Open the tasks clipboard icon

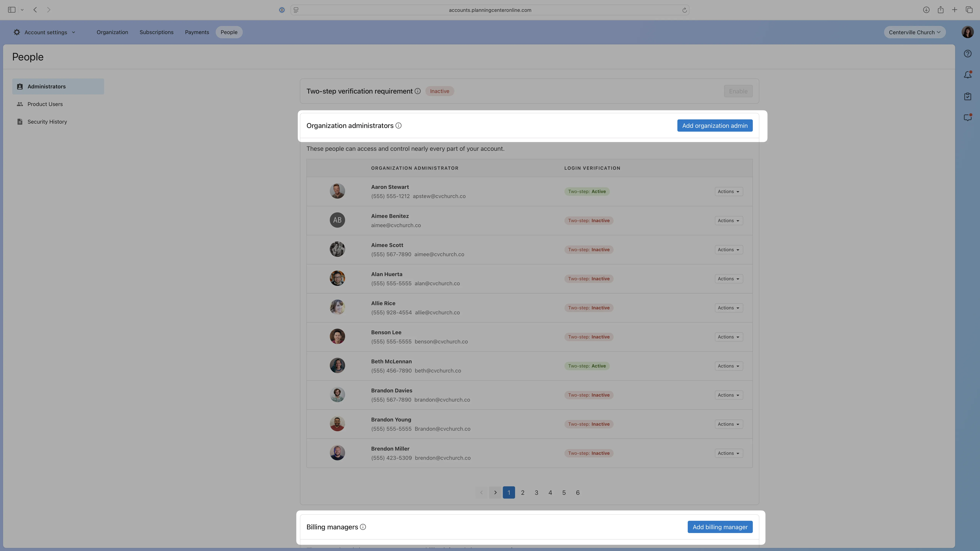click(x=967, y=96)
